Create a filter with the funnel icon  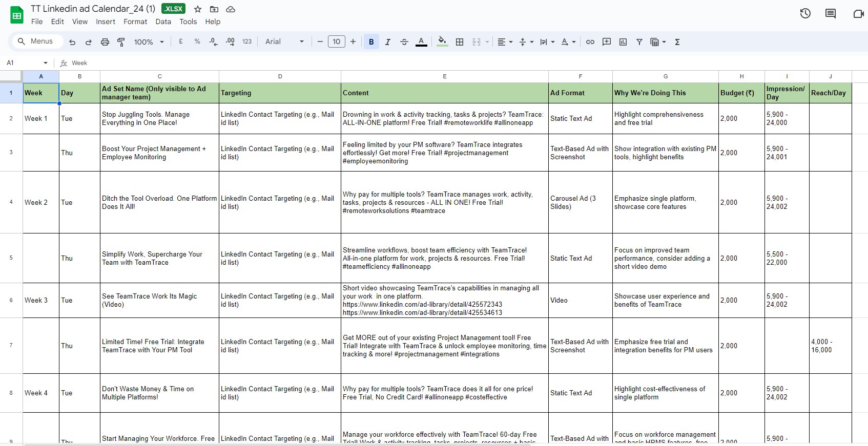(639, 42)
